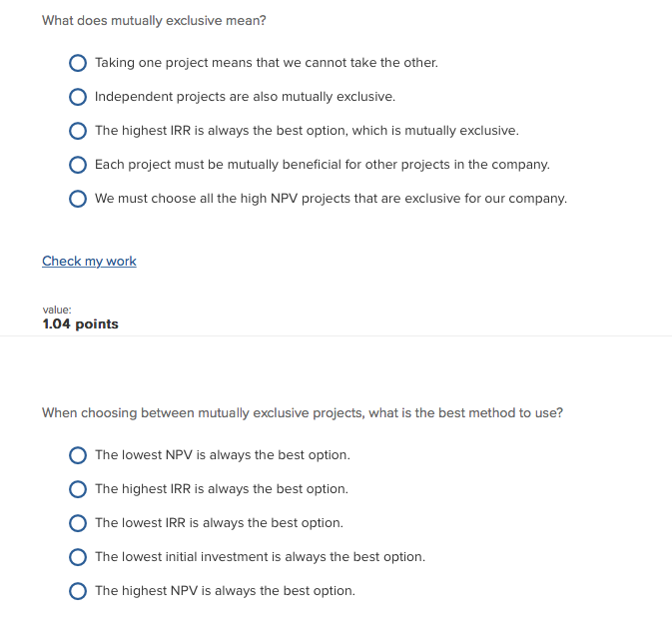Pick radio circle beside "highest IRR... which is mutually exclusive"

click(x=78, y=131)
